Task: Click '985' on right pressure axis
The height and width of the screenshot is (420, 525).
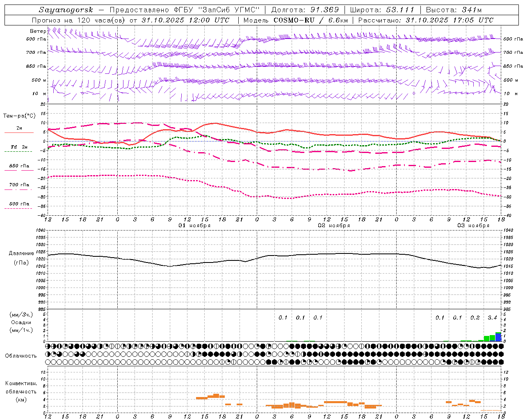Action: pyautogui.click(x=508, y=309)
